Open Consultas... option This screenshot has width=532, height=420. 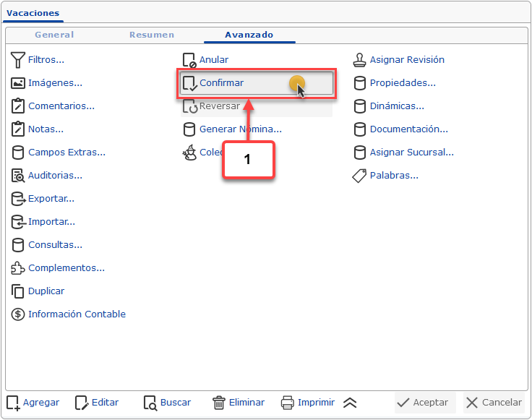coord(56,244)
